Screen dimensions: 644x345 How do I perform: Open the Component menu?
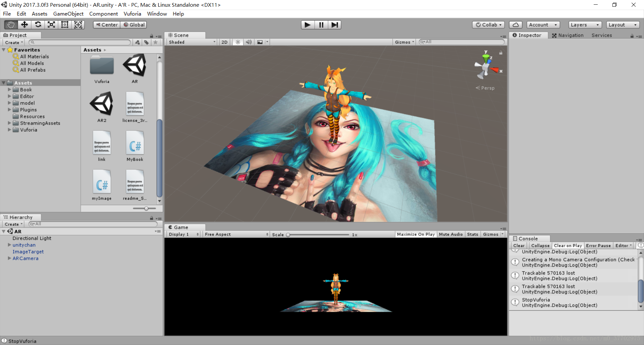click(103, 14)
